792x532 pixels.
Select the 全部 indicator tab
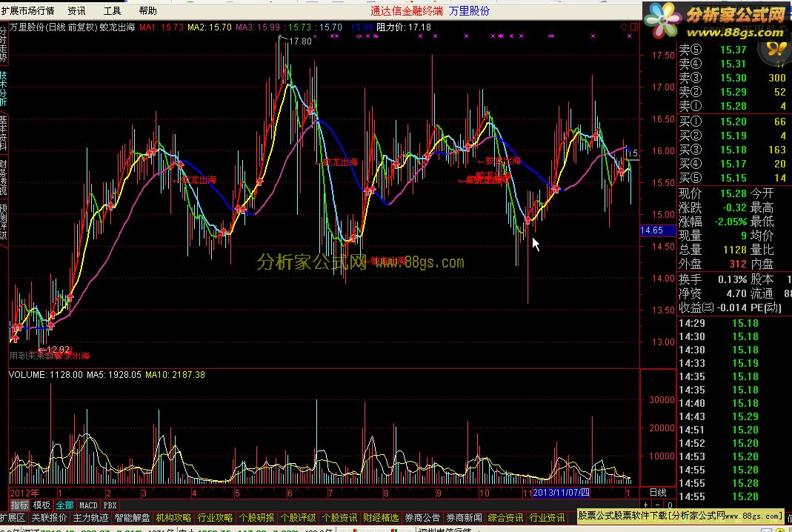(64, 505)
